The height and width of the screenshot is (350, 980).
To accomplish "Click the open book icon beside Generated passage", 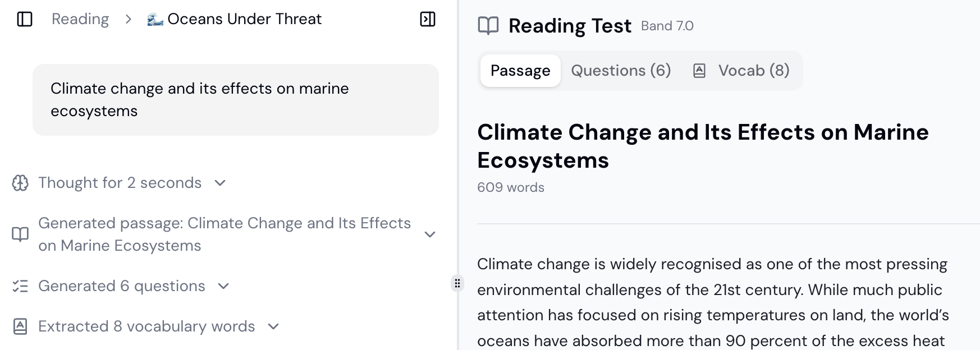I will coord(20,234).
